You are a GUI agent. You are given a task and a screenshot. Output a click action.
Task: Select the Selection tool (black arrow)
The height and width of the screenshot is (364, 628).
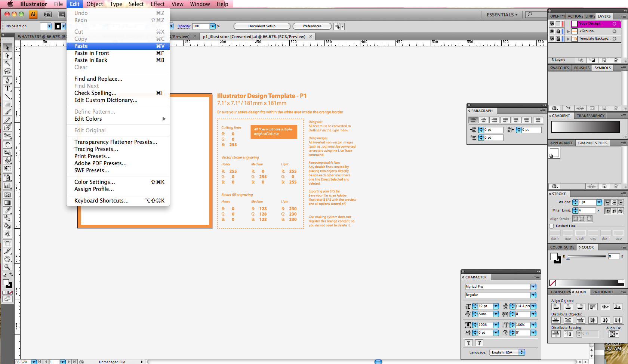[x=7, y=48]
